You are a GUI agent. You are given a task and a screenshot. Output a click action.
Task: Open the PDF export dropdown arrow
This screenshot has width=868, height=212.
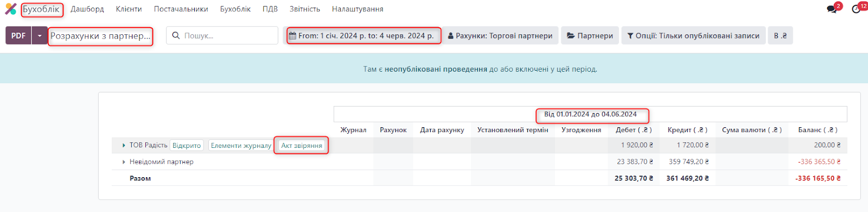40,36
